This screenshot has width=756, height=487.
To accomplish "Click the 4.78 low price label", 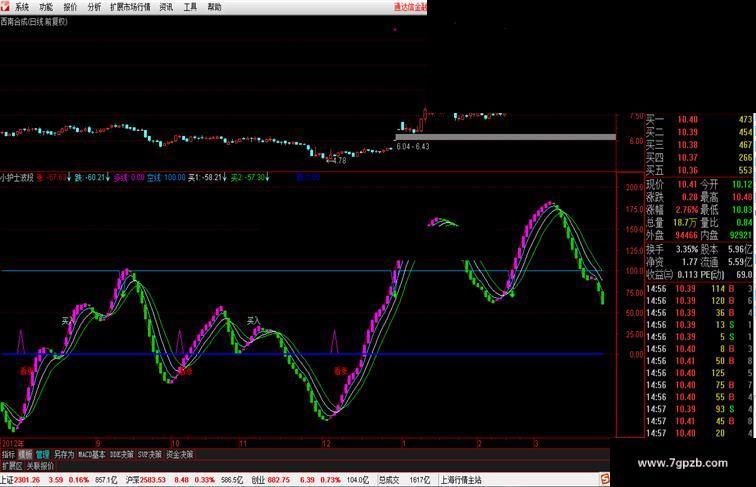I will click(x=338, y=161).
